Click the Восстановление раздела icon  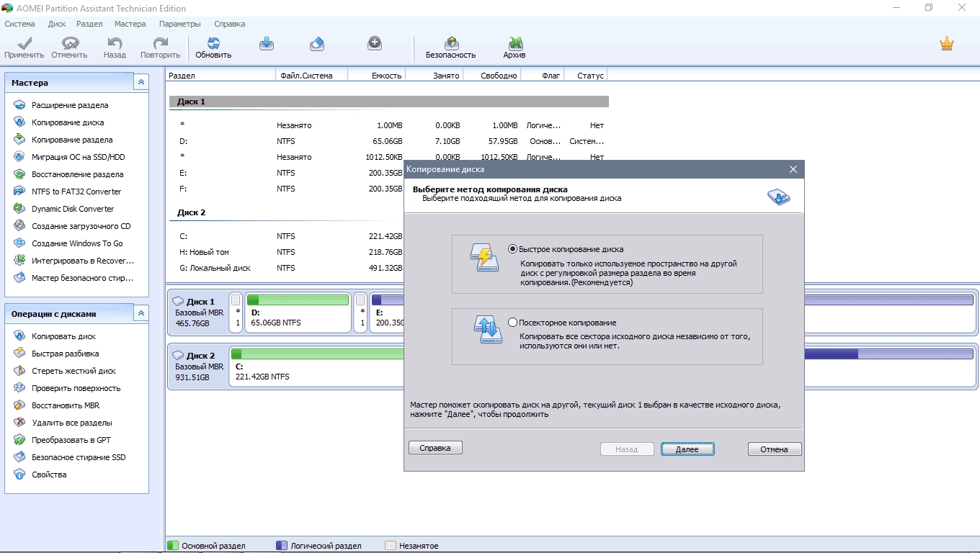tap(19, 174)
